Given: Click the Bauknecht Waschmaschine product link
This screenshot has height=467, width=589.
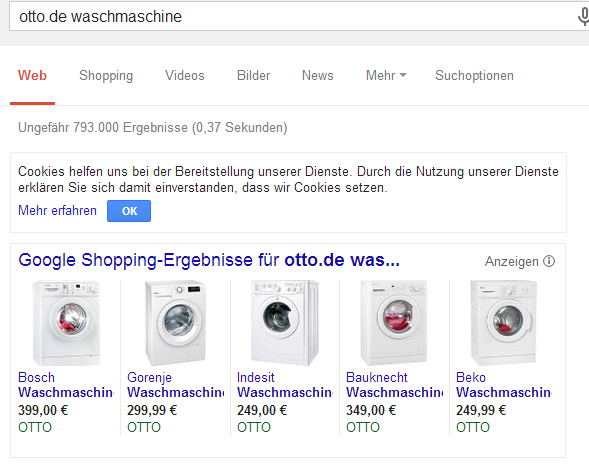Looking at the screenshot, I should click(394, 385).
